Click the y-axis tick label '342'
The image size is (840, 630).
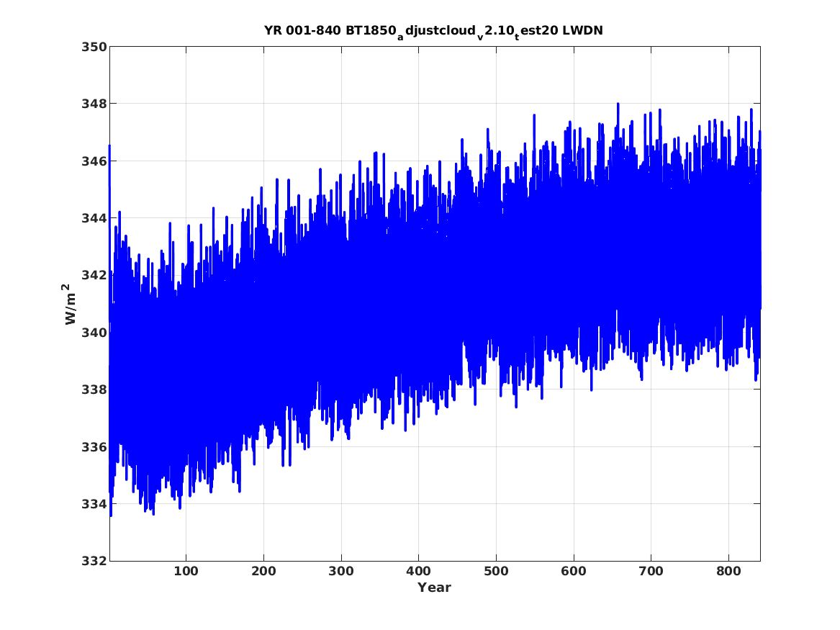[94, 275]
